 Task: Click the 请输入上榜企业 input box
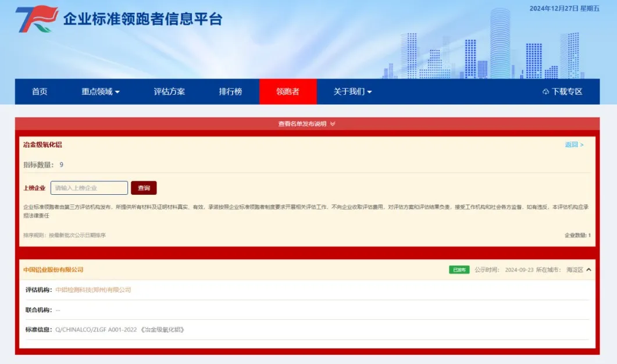tap(89, 188)
